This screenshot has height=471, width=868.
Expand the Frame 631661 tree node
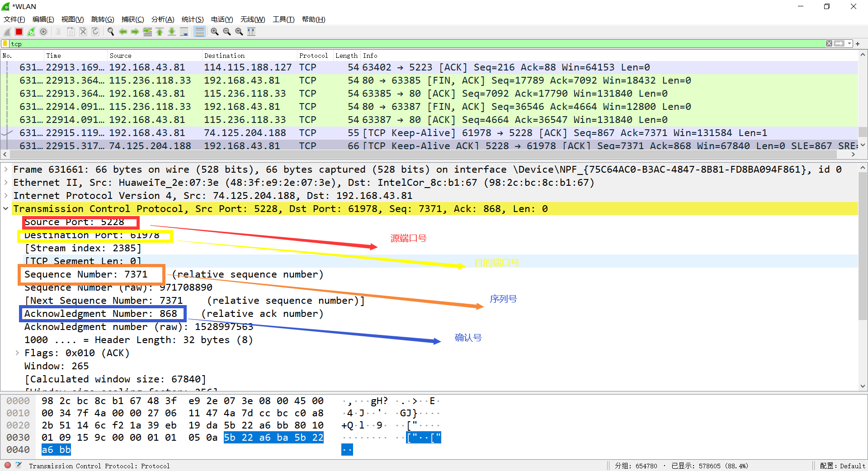click(6, 170)
